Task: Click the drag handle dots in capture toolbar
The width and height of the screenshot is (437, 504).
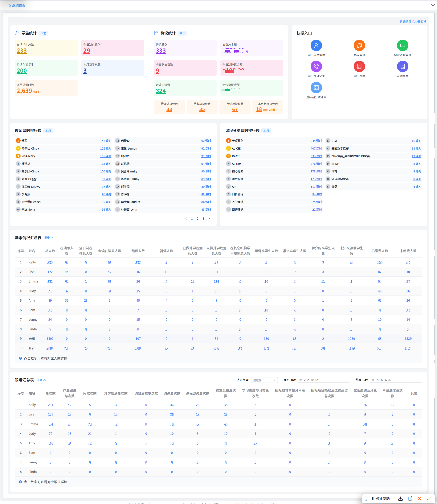Action: [x=366, y=498]
